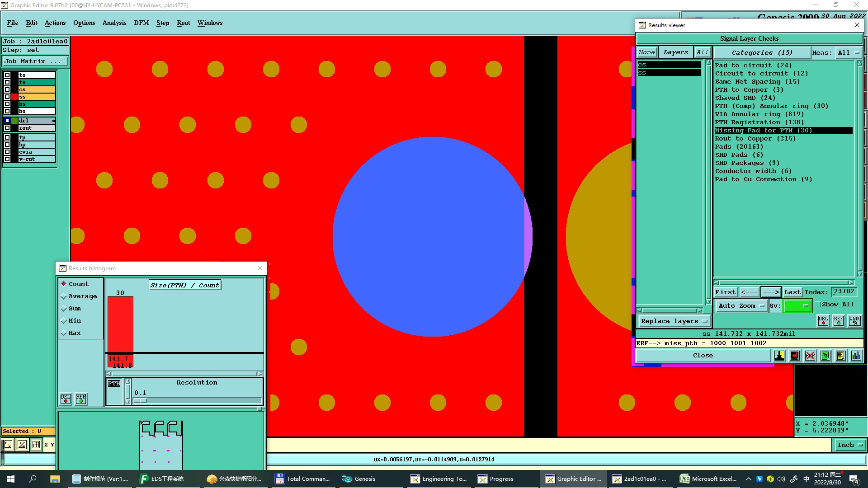868x488 pixels.
Task: Click the UNDO icon in Results viewer
Action: point(854,321)
